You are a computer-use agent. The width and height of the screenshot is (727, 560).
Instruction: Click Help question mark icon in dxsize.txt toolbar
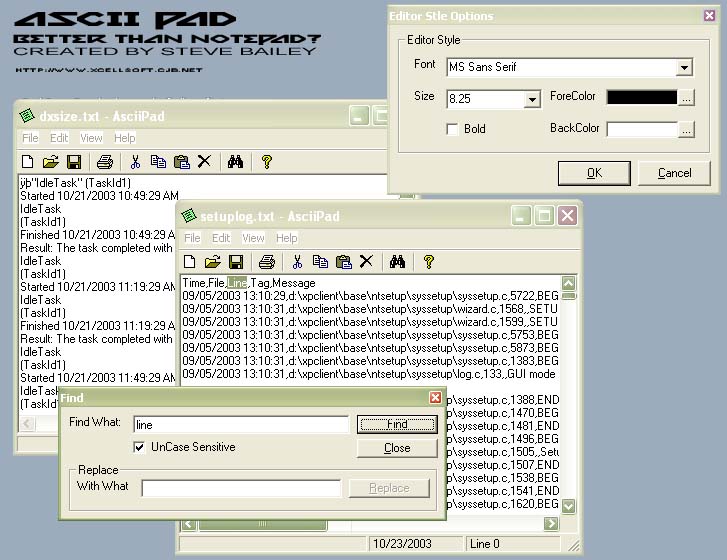267,162
